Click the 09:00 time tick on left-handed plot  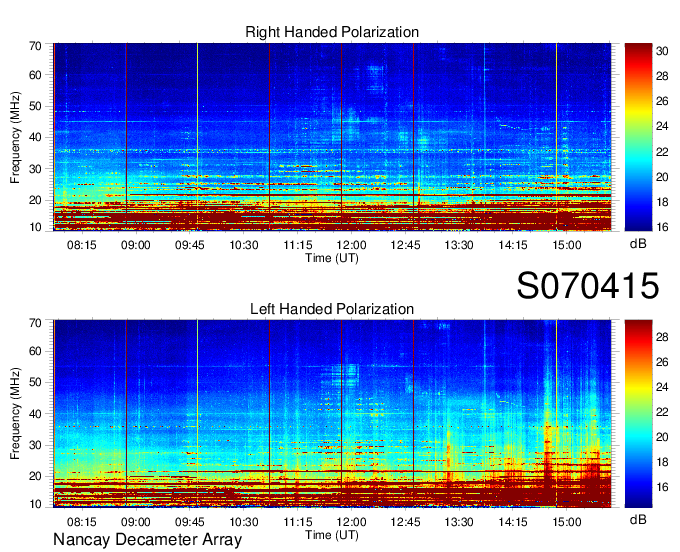click(x=135, y=522)
